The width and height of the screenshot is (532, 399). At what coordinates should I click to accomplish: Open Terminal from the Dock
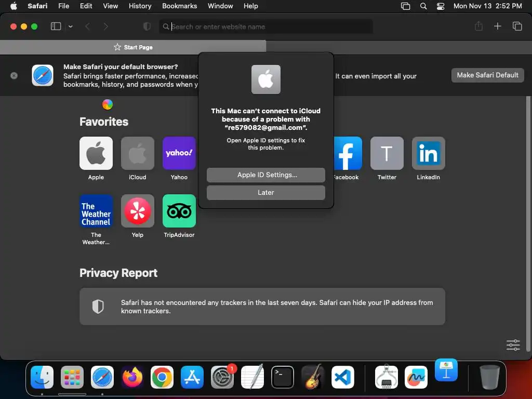pos(282,377)
